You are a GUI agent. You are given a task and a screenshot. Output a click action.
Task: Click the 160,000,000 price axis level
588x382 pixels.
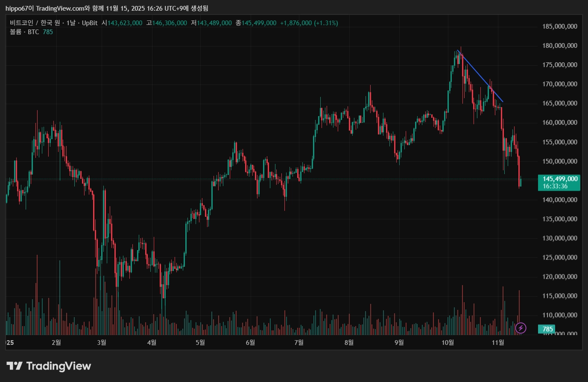pos(560,122)
